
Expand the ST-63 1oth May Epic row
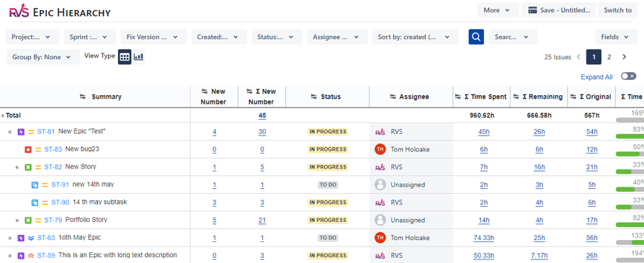10,238
